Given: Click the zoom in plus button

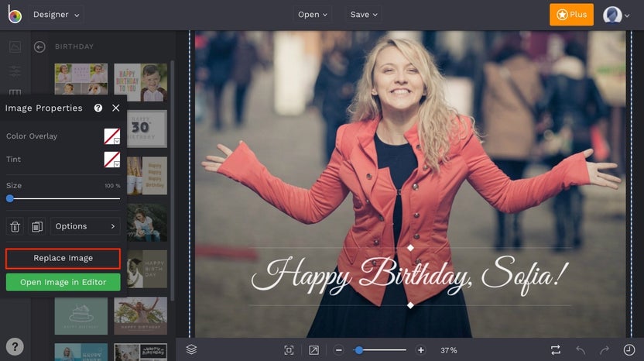Looking at the screenshot, I should coord(420,350).
